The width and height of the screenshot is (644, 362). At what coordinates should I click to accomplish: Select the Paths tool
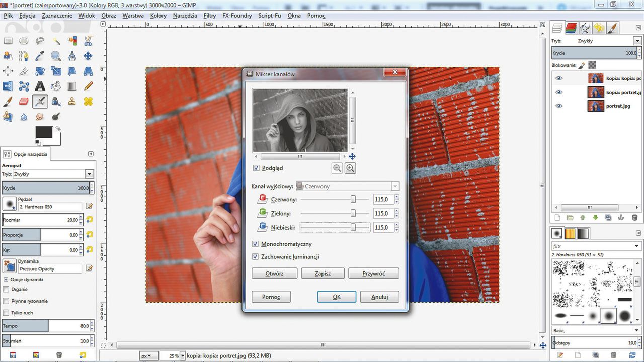(x=24, y=56)
